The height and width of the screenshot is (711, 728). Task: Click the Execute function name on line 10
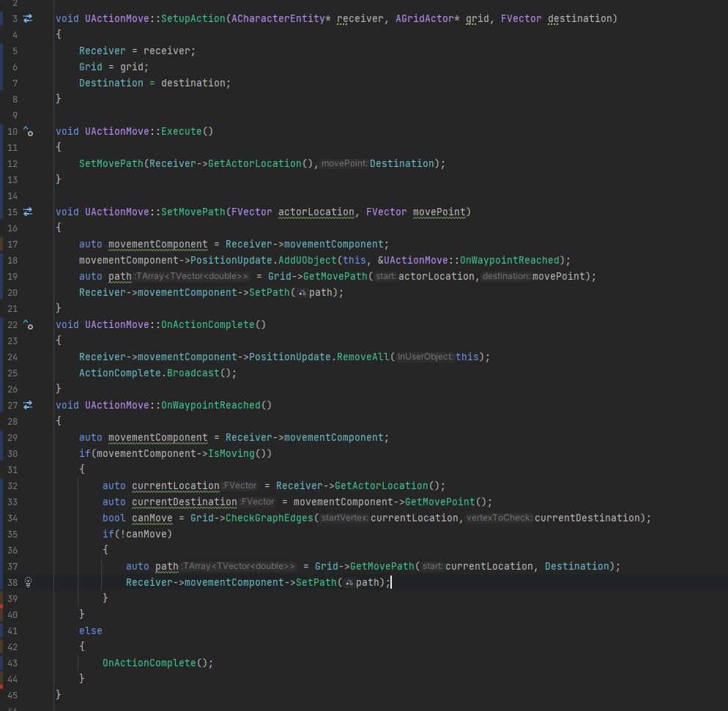point(182,131)
